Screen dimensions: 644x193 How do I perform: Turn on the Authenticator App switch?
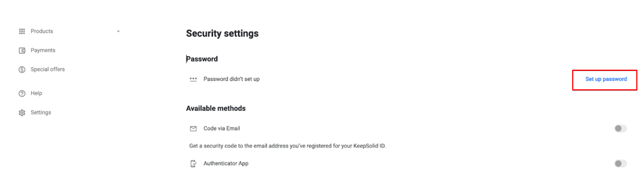620,164
